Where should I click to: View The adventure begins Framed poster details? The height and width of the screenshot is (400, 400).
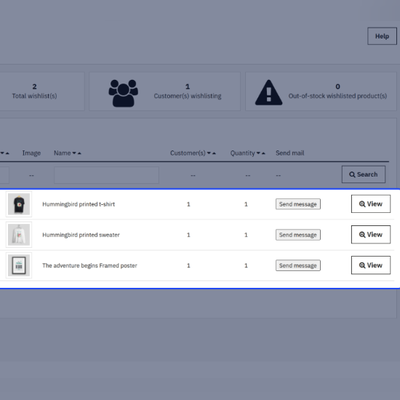371,265
